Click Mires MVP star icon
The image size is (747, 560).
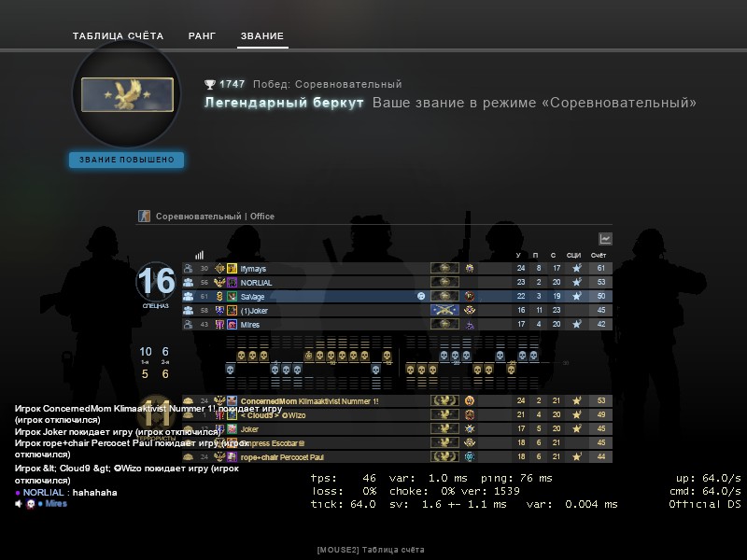[576, 324]
